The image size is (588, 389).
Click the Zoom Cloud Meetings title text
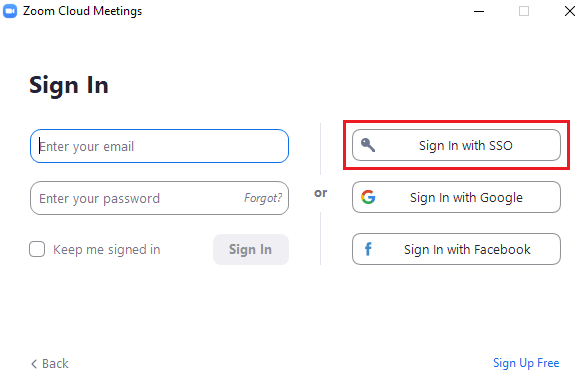[82, 11]
